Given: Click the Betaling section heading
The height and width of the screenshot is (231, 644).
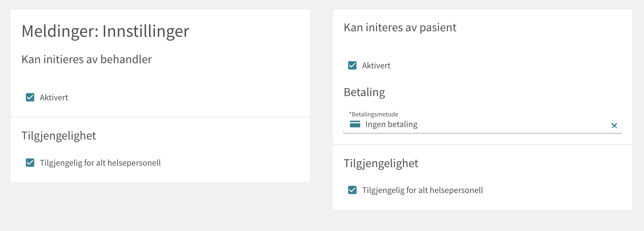Looking at the screenshot, I should pyautogui.click(x=364, y=92).
